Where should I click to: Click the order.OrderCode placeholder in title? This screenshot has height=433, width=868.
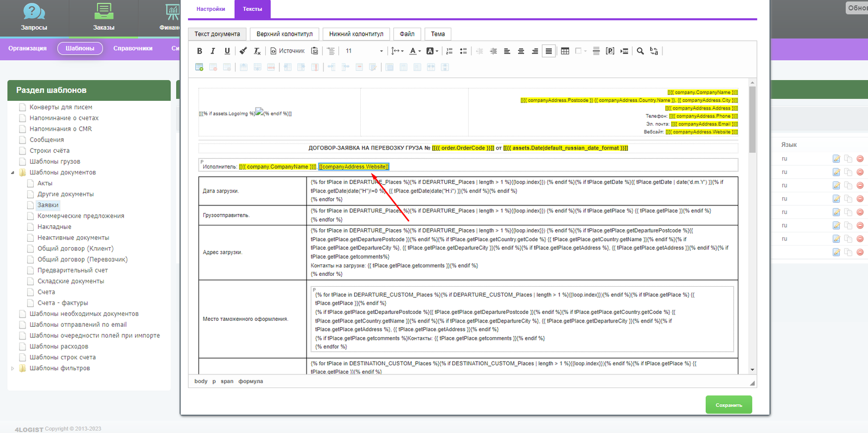[463, 148]
